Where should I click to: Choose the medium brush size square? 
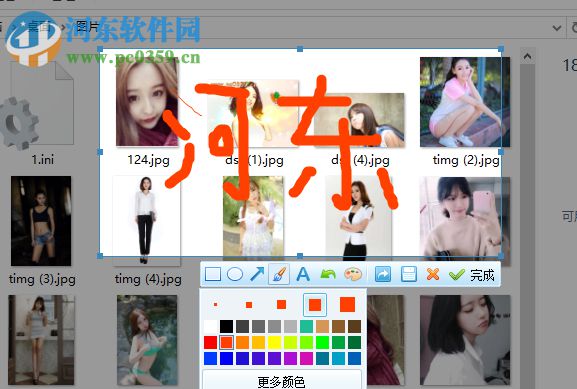pyautogui.click(x=282, y=304)
